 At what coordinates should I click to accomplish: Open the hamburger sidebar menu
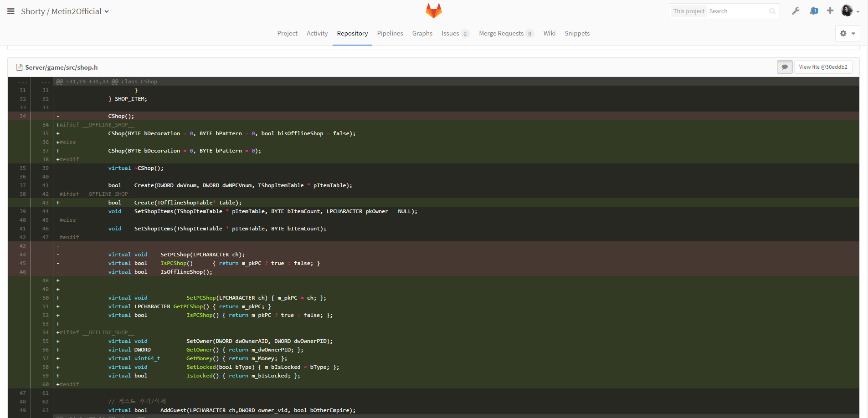tap(11, 11)
